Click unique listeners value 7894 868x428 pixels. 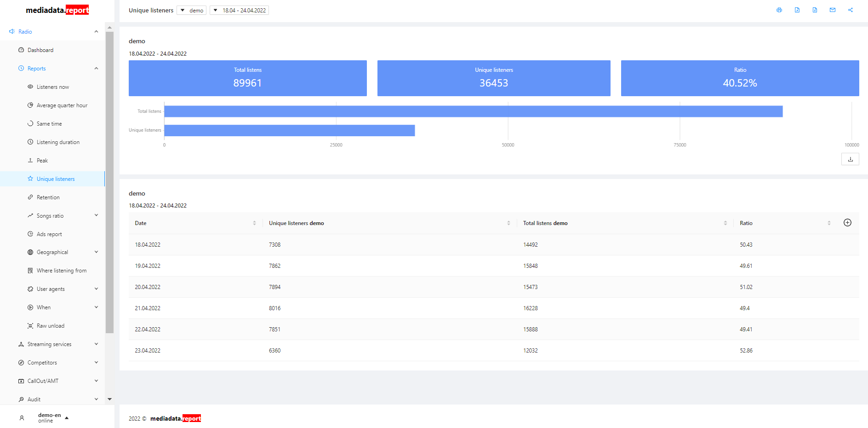(274, 287)
